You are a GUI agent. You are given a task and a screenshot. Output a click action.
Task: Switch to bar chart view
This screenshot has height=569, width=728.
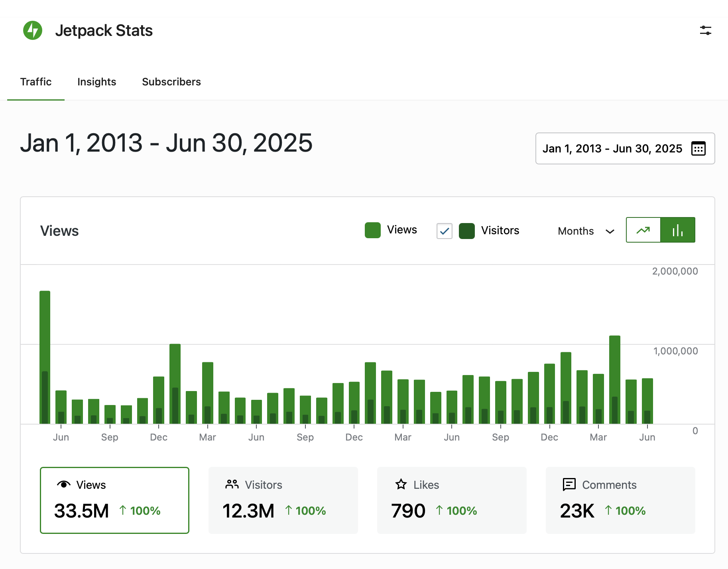[678, 230]
